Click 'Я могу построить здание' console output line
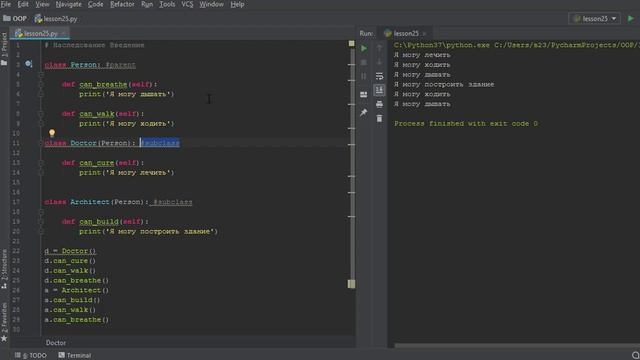Image resolution: width=640 pixels, height=360 pixels. tap(444, 84)
